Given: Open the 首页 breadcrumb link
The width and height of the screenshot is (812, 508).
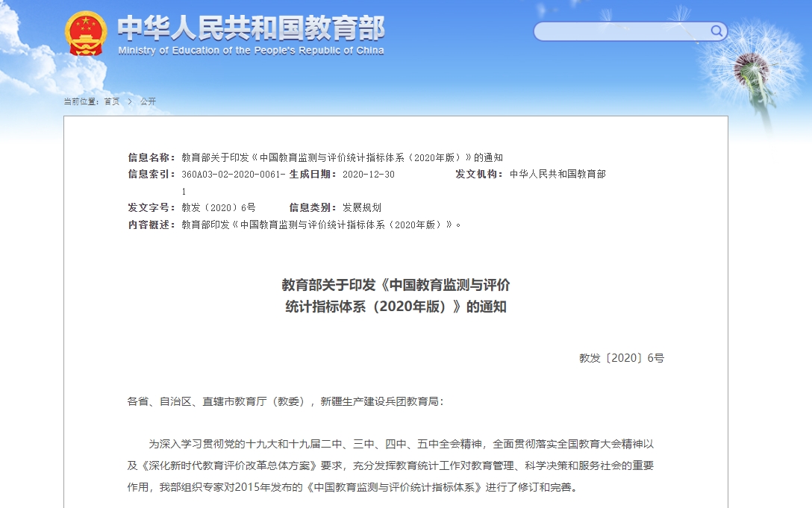Looking at the screenshot, I should [112, 101].
